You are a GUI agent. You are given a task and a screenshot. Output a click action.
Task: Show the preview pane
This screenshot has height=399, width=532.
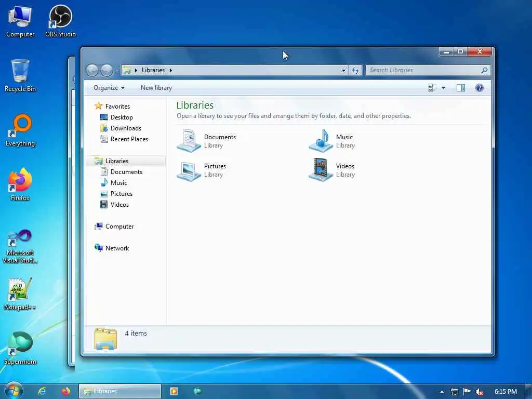click(461, 88)
